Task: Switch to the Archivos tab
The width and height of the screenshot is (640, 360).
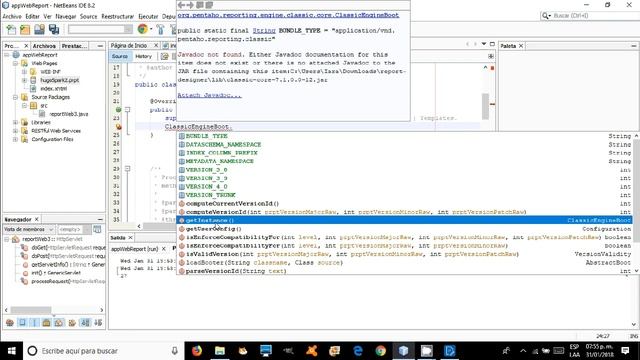Action: coord(44,46)
